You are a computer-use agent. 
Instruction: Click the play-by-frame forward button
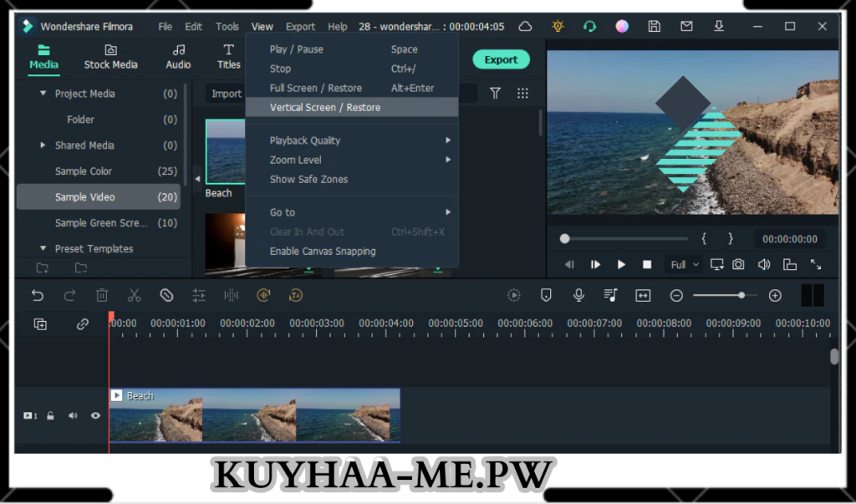coord(595,264)
